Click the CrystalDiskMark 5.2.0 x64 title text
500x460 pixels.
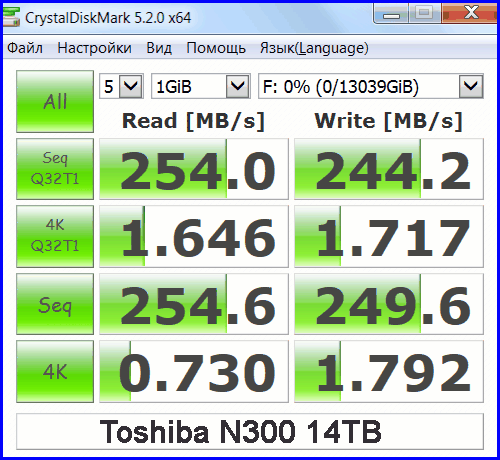tap(108, 18)
